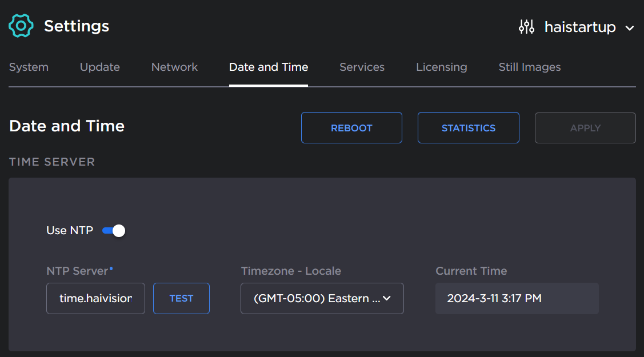Select the Date and Time tab

tap(269, 67)
